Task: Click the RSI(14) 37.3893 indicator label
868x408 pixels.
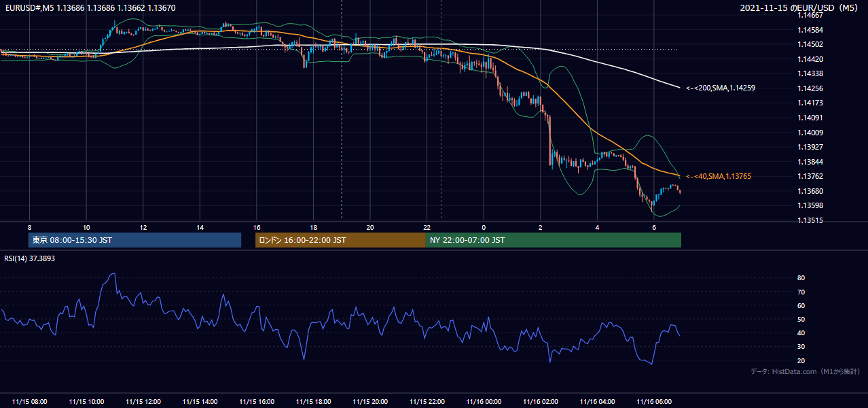Action: click(29, 259)
